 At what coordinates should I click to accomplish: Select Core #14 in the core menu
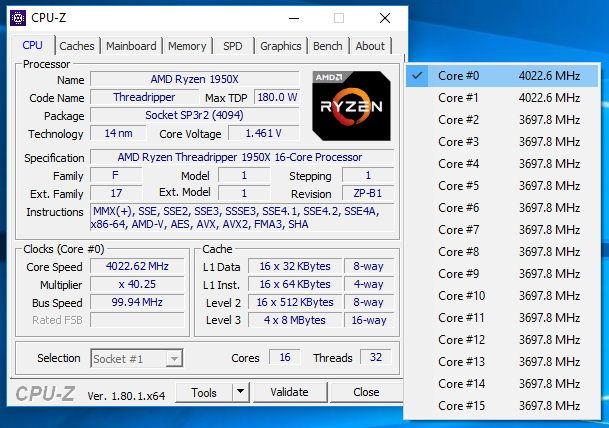click(502, 384)
